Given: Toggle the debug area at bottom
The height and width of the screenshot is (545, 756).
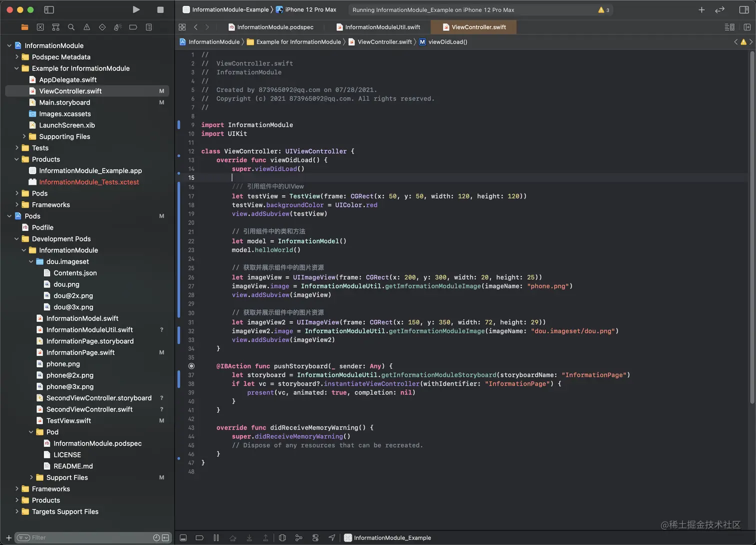Looking at the screenshot, I should (183, 538).
